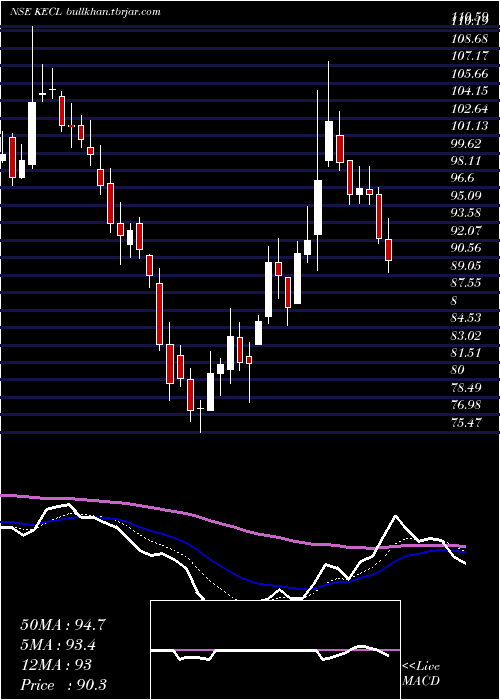Click the 78.49 price label

[x=466, y=387]
